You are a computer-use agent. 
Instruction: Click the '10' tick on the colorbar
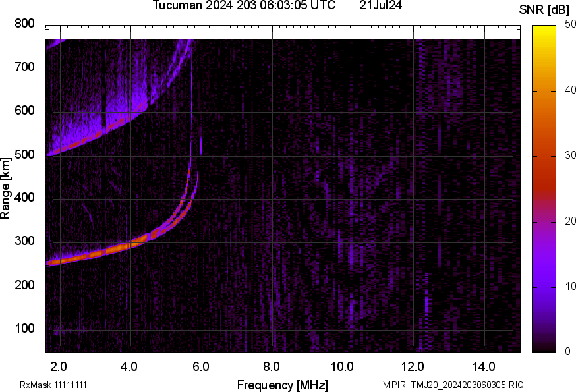570,286
